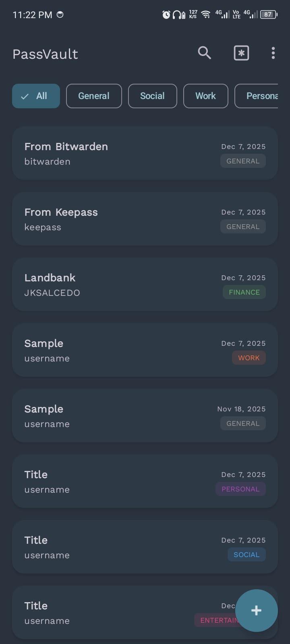The width and height of the screenshot is (290, 644).
Task: Tap the FINANCE tag on Landbank
Action: click(244, 292)
